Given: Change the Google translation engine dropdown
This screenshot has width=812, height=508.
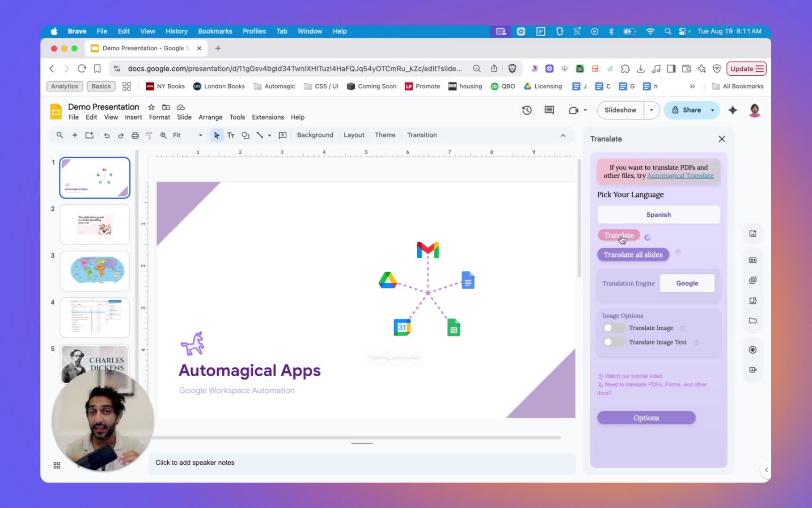Looking at the screenshot, I should tap(687, 283).
